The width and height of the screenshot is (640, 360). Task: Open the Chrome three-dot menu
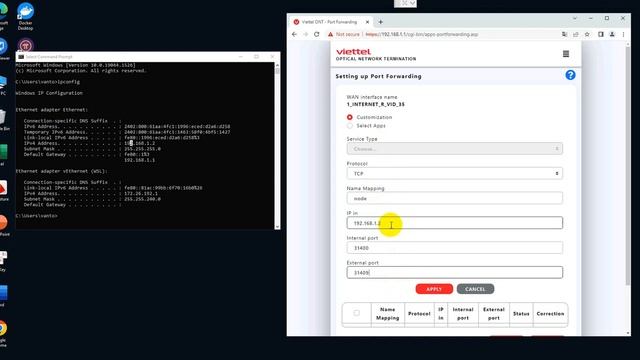(x=623, y=34)
